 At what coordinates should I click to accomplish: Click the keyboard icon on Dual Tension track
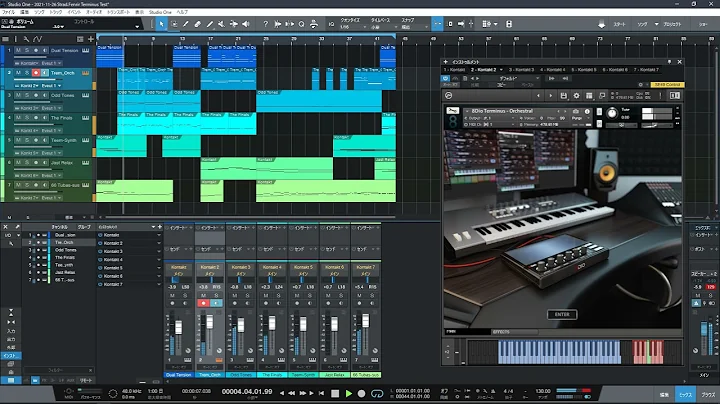click(85, 50)
